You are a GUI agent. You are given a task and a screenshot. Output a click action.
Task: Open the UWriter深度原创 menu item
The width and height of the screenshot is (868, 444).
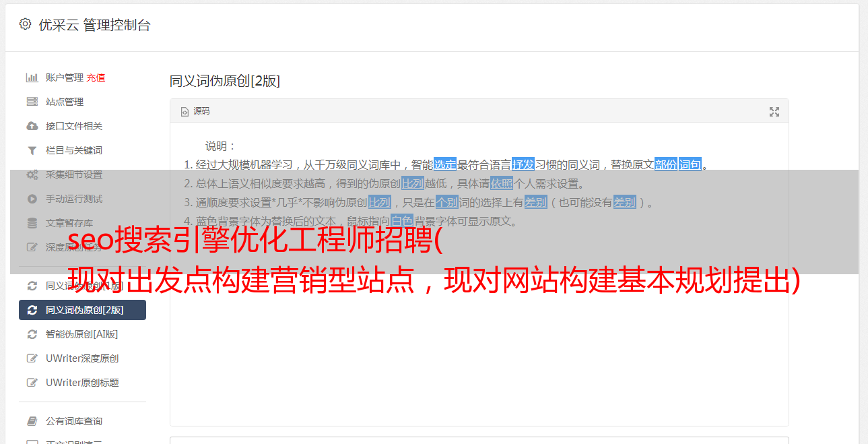pyautogui.click(x=82, y=358)
